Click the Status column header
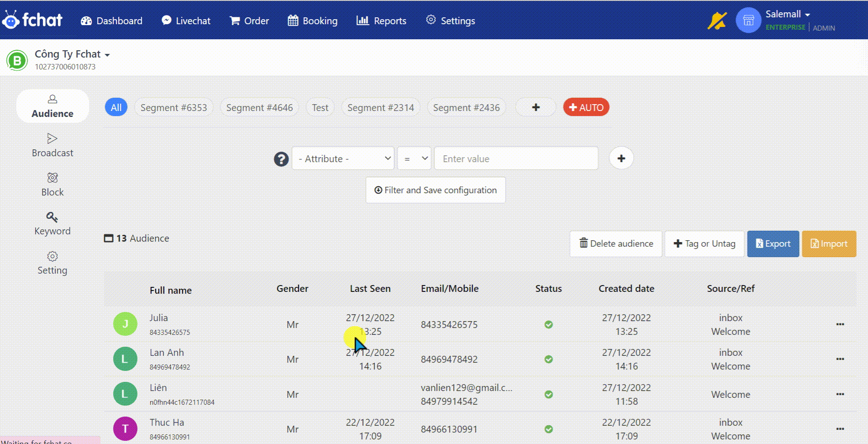 549,288
